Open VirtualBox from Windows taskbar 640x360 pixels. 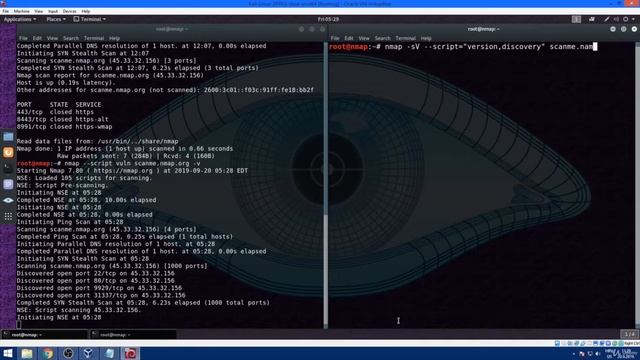pyautogui.click(x=88, y=353)
